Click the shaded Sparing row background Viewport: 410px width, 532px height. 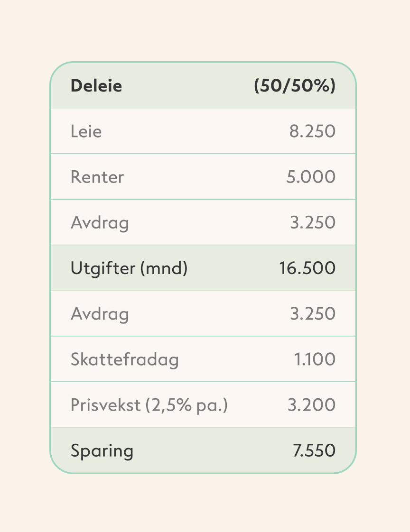(x=203, y=450)
